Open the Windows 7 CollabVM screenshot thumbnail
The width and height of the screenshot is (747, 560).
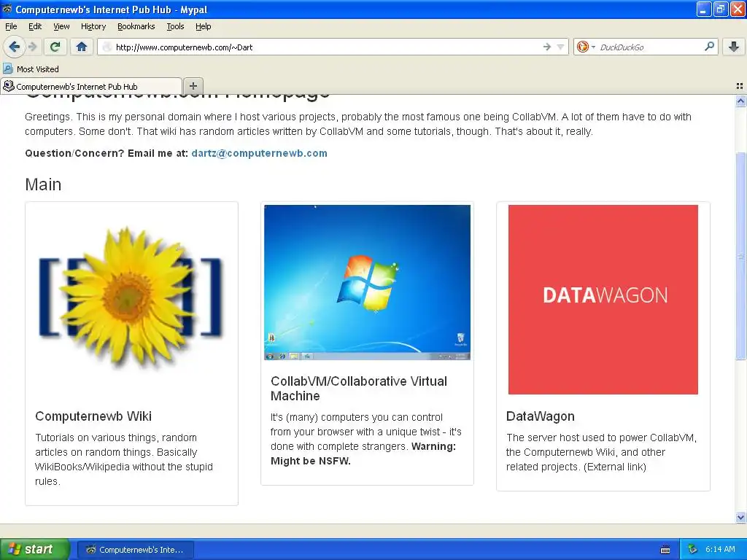click(367, 282)
